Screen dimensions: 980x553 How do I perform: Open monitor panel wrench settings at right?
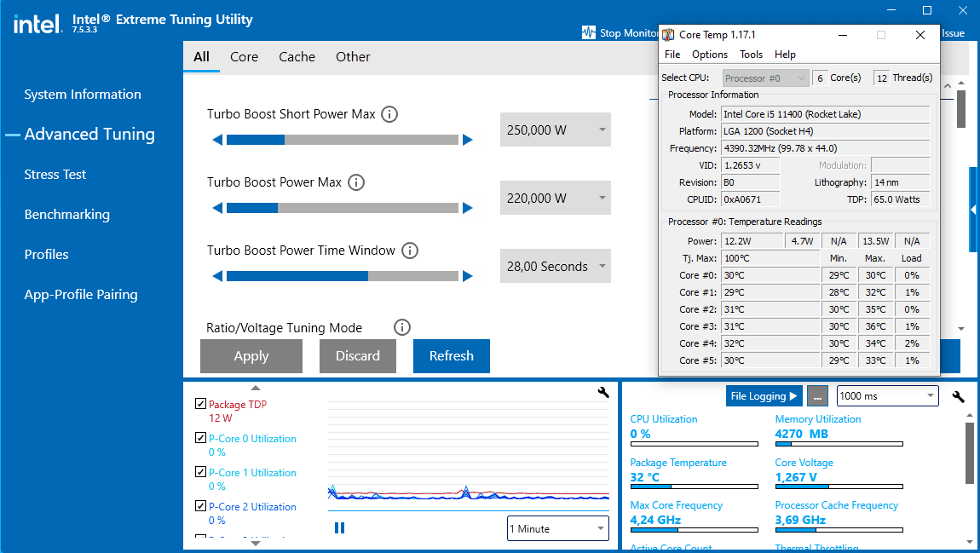coord(958,396)
